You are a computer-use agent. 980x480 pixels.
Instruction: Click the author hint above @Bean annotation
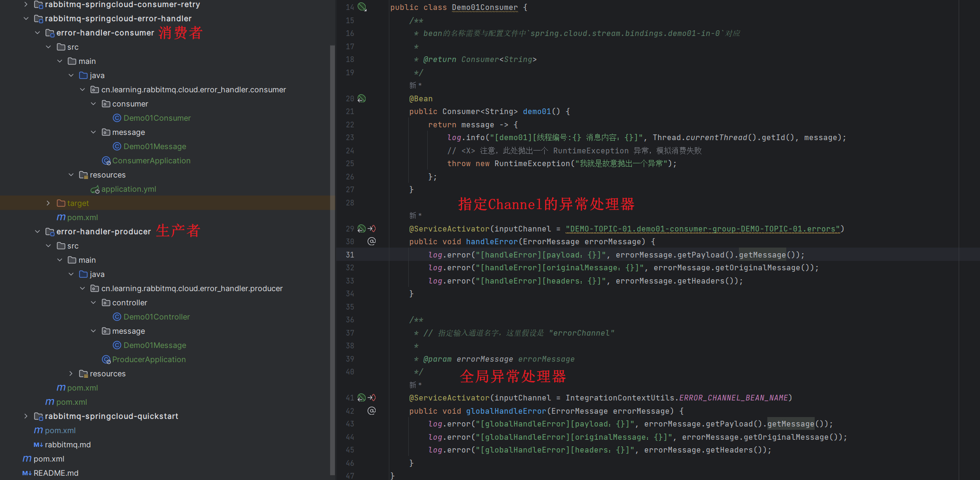click(x=415, y=85)
